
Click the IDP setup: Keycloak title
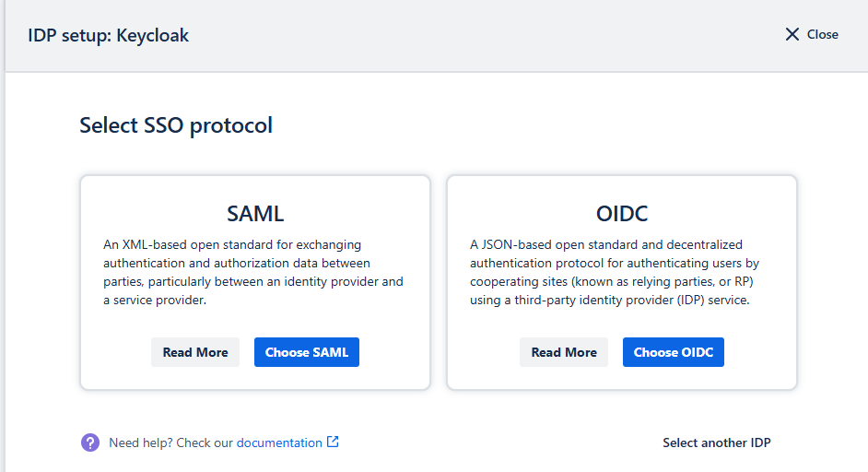coord(109,35)
